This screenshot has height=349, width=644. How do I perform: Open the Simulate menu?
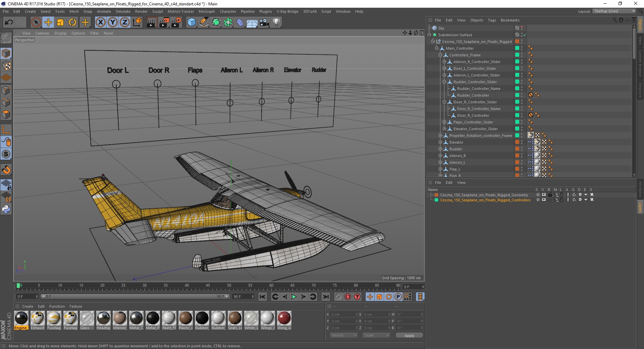tap(123, 11)
